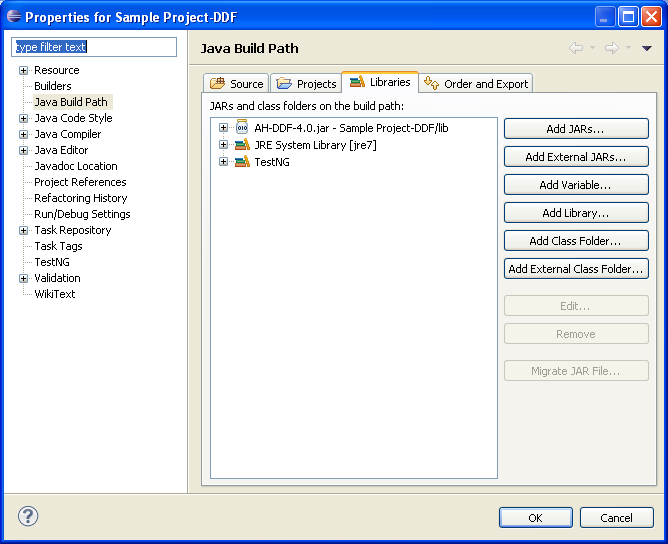Select Validation label
The width and height of the screenshot is (668, 544).
click(57, 279)
